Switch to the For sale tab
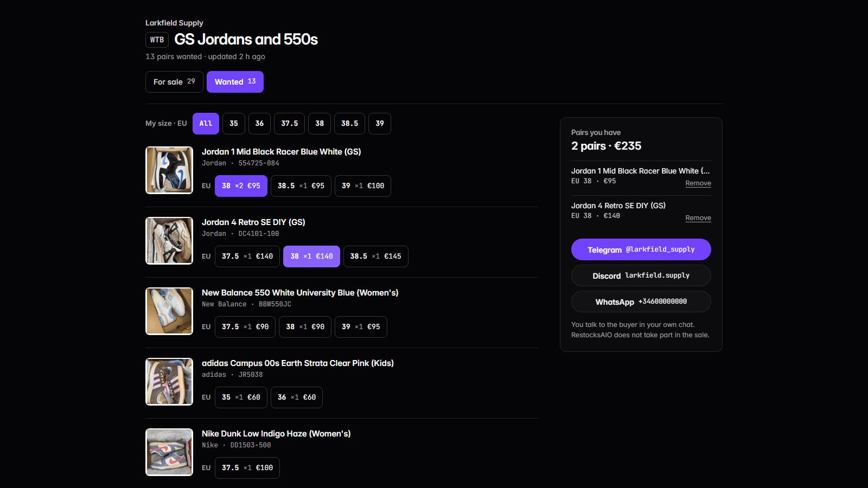The height and width of the screenshot is (488, 868). coord(174,82)
